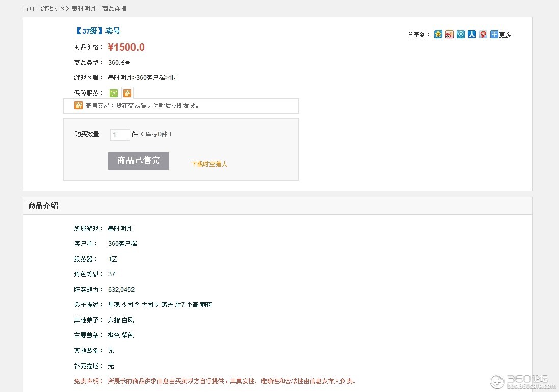The width and height of the screenshot is (559, 392).
Task: Select the orange 寄 consignment badge
Action: pyautogui.click(x=127, y=93)
